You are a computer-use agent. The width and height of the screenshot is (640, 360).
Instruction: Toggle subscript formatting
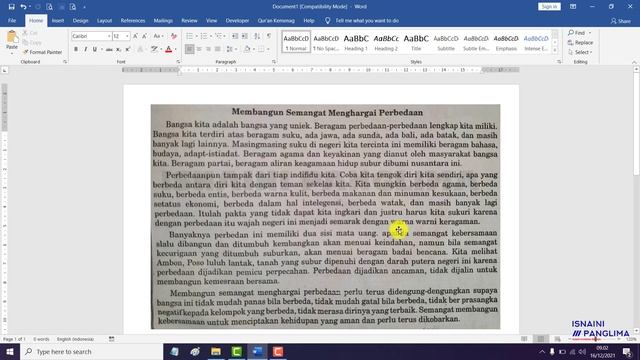coord(118,49)
